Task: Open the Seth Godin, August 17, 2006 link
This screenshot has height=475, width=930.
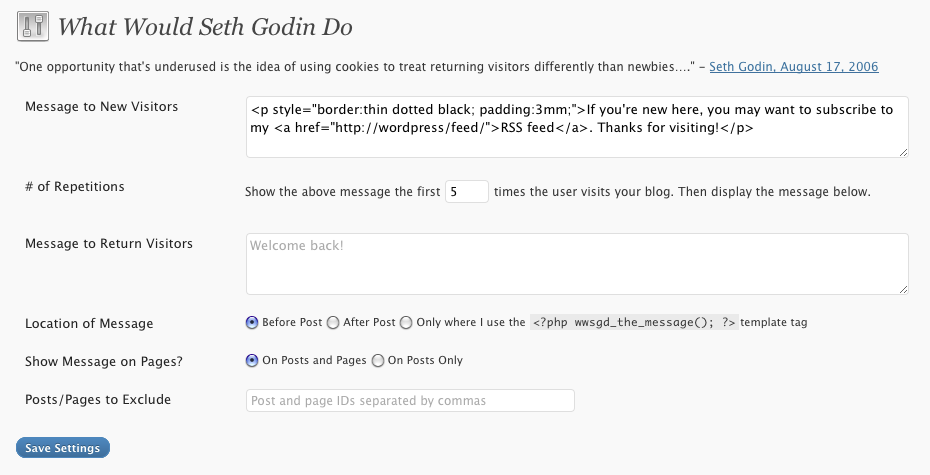Action: (794, 67)
